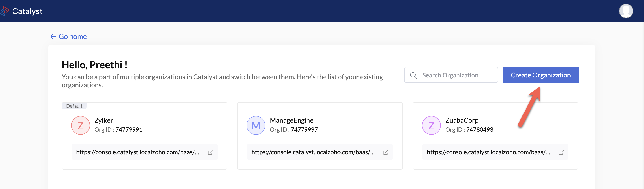
Task: Click the Zylker red Z avatar
Action: [x=81, y=125]
